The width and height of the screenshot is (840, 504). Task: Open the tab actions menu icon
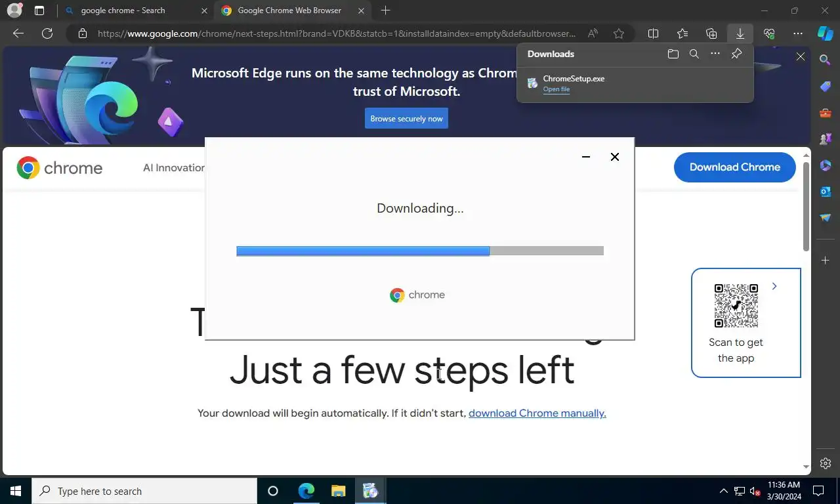pyautogui.click(x=39, y=10)
